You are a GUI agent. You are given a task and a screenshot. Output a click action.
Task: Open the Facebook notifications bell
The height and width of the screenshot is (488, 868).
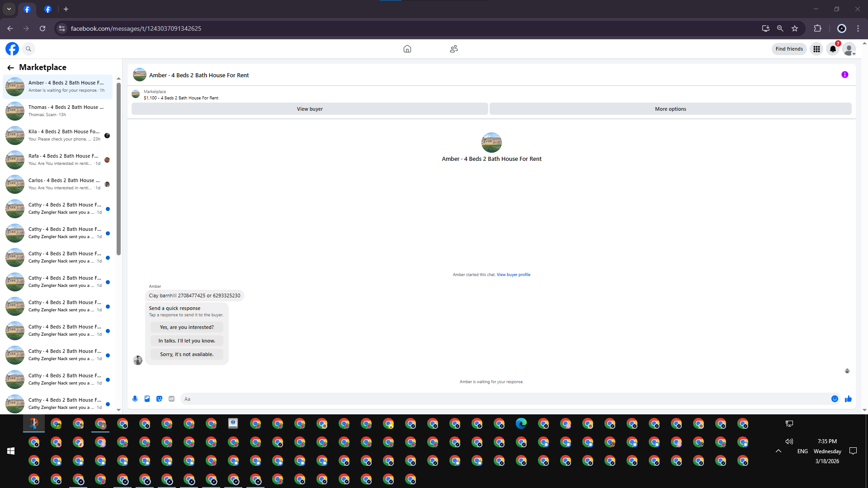click(832, 49)
